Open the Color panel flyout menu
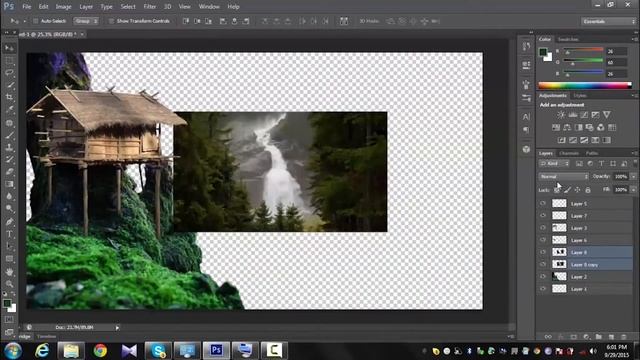 [634, 40]
